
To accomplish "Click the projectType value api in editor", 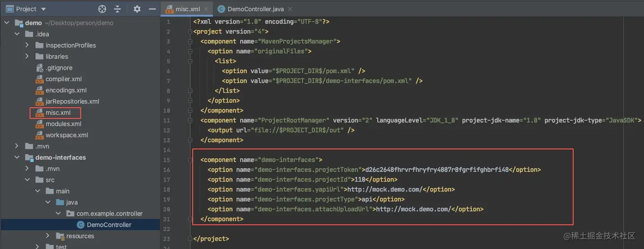I will pyautogui.click(x=367, y=199).
